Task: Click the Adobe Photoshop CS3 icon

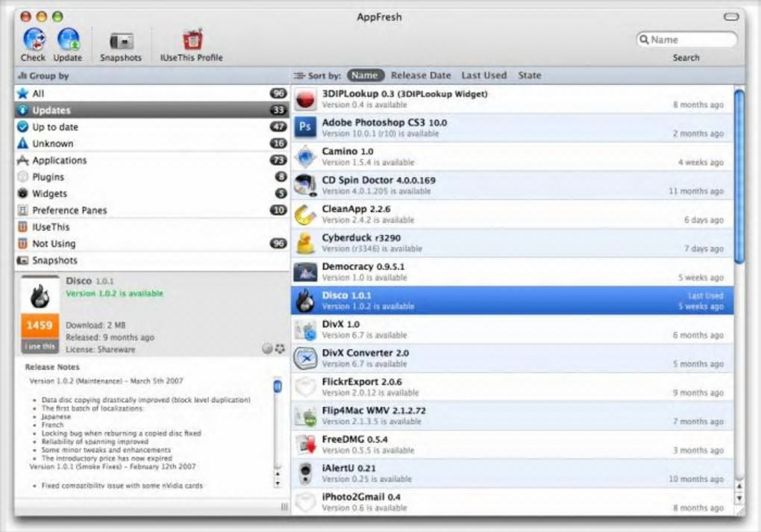Action: [x=305, y=127]
